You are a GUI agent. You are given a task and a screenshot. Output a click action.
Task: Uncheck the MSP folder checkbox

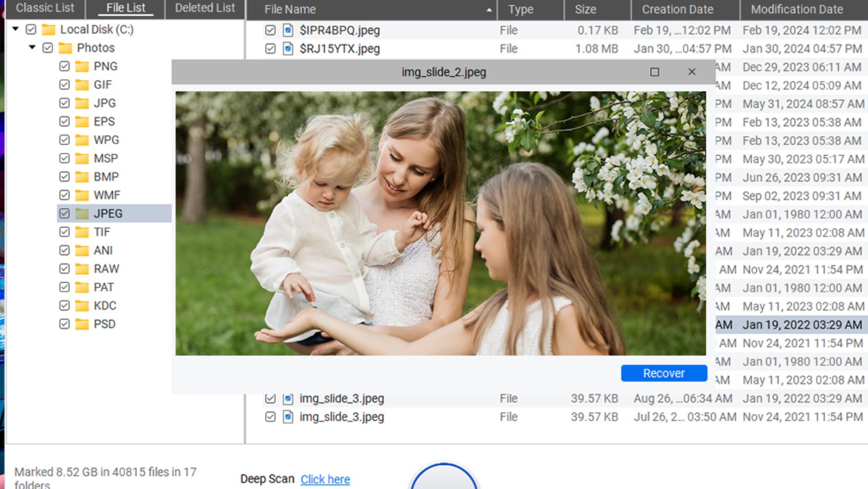coord(65,158)
